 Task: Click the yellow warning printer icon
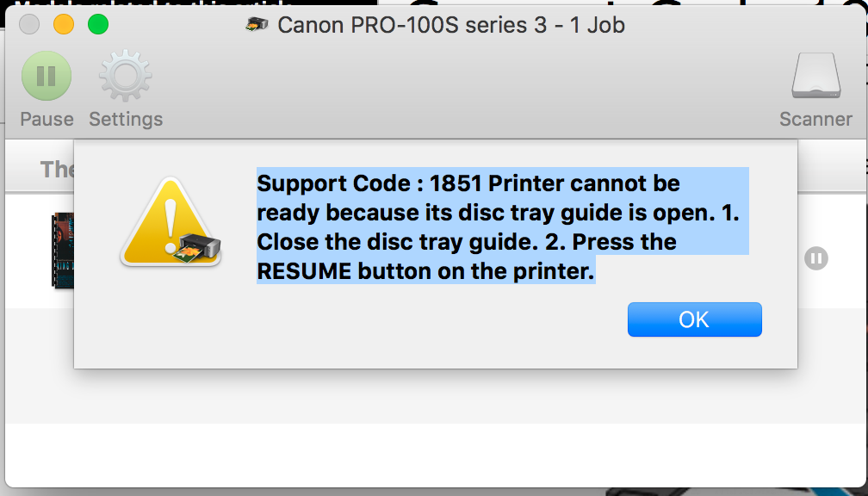tap(170, 221)
